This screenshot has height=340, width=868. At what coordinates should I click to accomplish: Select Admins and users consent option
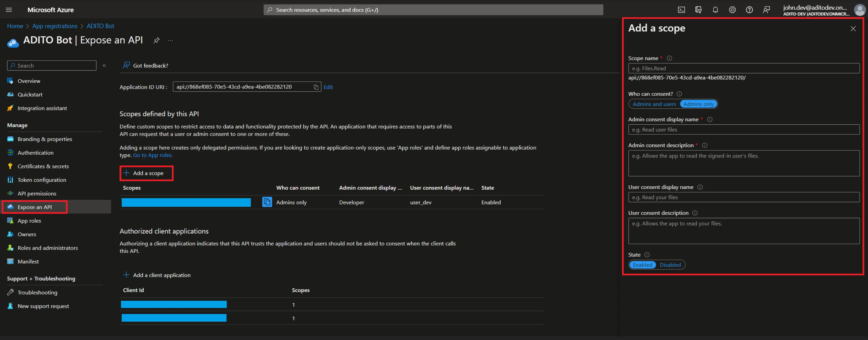pyautogui.click(x=654, y=104)
